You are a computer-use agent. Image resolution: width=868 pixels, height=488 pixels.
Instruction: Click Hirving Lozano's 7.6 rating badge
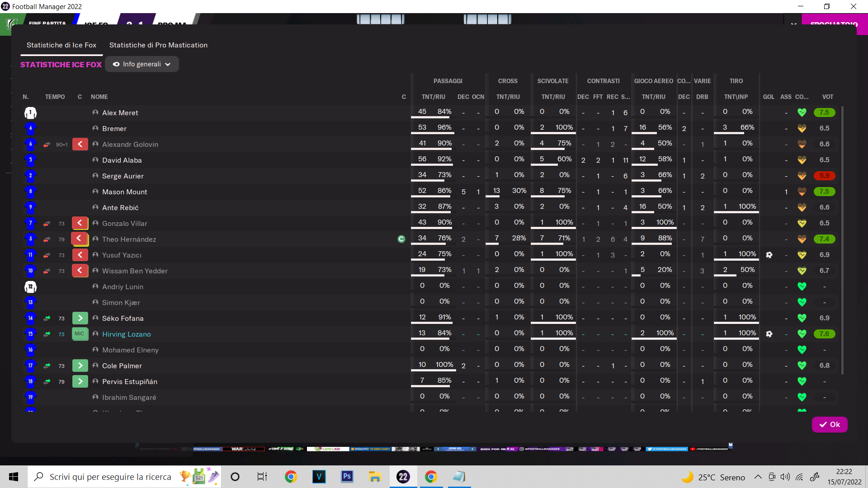click(824, 334)
